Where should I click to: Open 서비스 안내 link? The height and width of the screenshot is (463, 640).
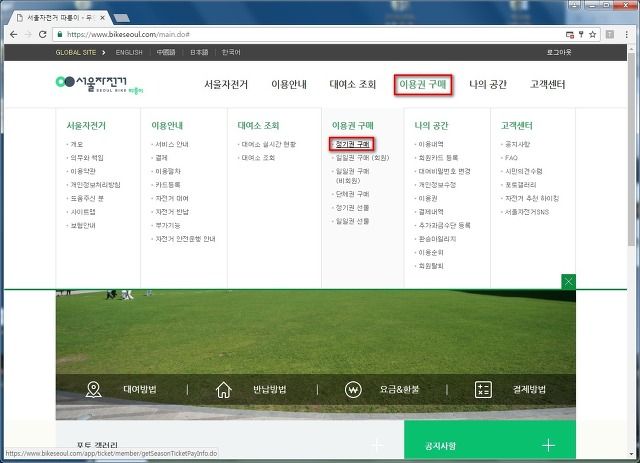[x=172, y=144]
